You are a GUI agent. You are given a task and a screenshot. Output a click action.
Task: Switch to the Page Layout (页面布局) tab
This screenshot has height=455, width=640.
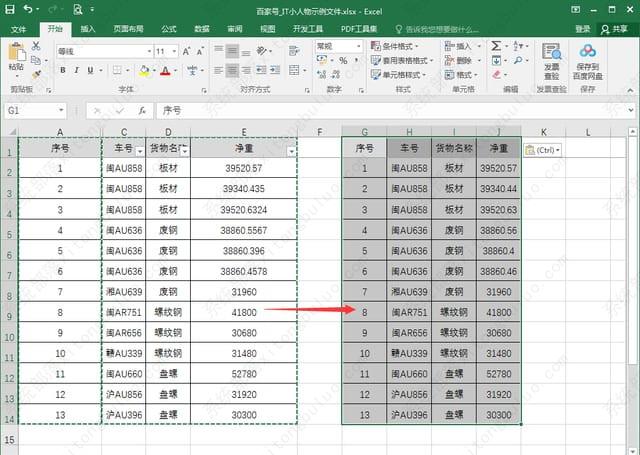[128, 29]
